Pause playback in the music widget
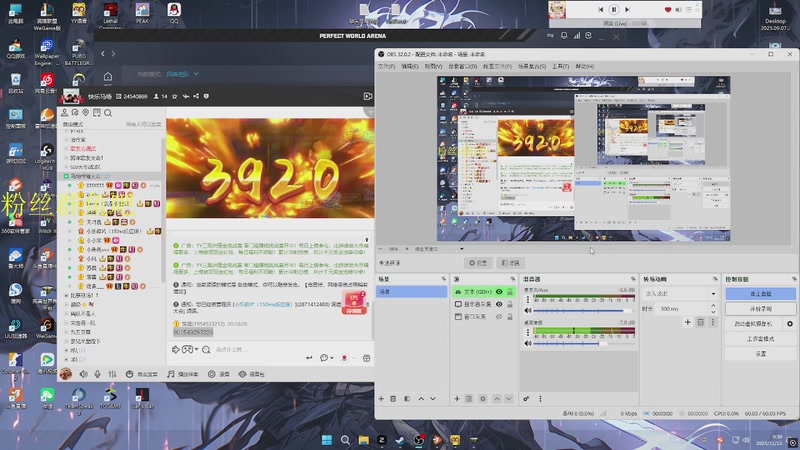Image resolution: width=800 pixels, height=450 pixels. pos(614,9)
